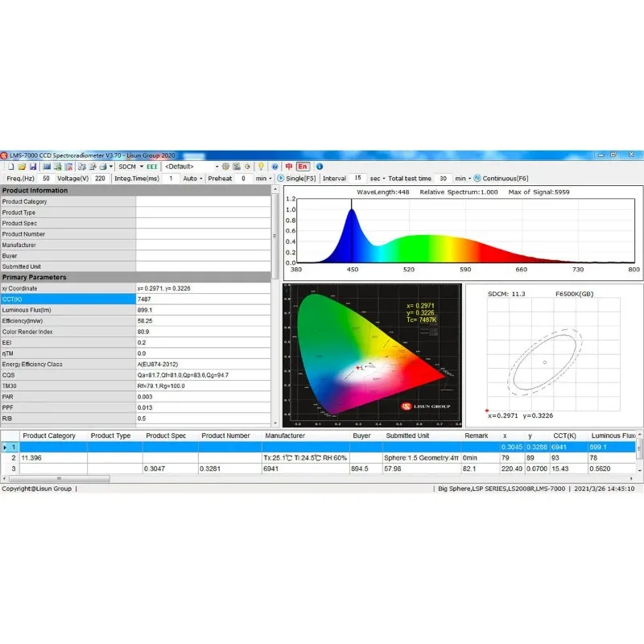This screenshot has height=644, width=644.
Task: Start a Single[F5] measurement
Action: pos(296,178)
